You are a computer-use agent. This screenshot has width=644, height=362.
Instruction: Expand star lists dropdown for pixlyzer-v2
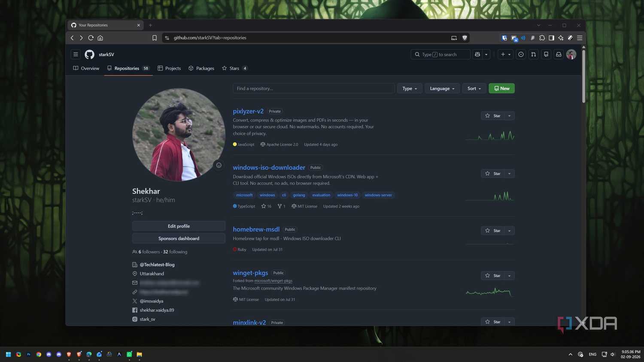(509, 116)
